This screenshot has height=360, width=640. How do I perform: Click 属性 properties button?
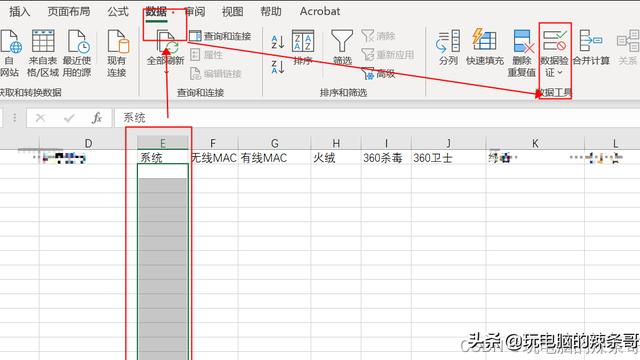pyautogui.click(x=207, y=55)
